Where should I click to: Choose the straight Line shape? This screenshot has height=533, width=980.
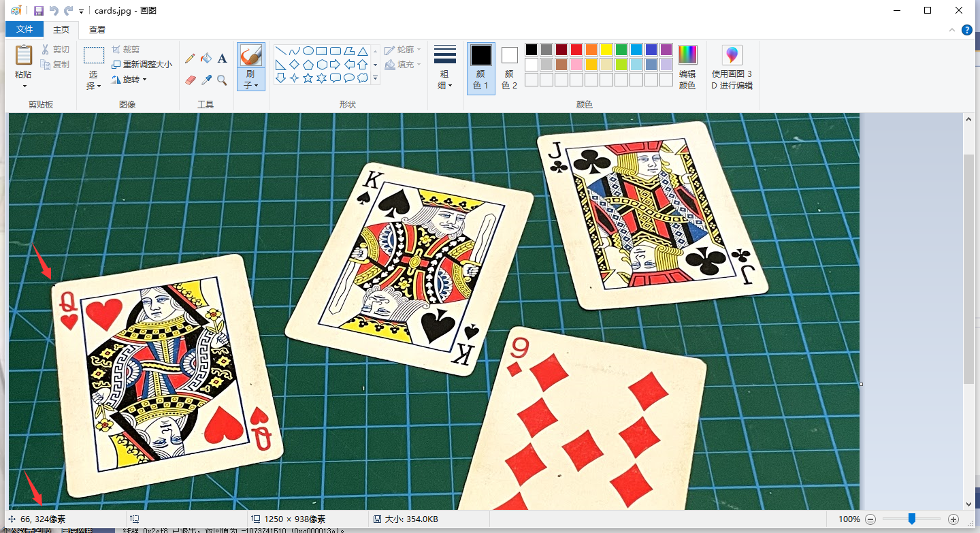[280, 51]
